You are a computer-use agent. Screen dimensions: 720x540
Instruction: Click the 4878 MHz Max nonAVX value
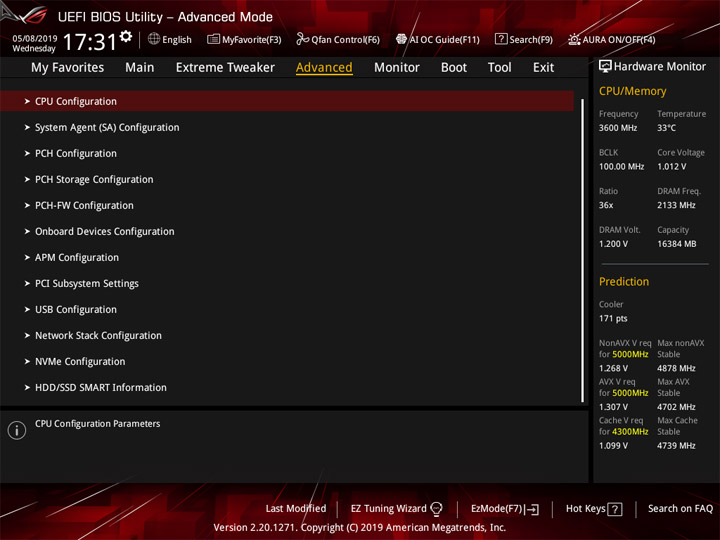[x=676, y=368]
